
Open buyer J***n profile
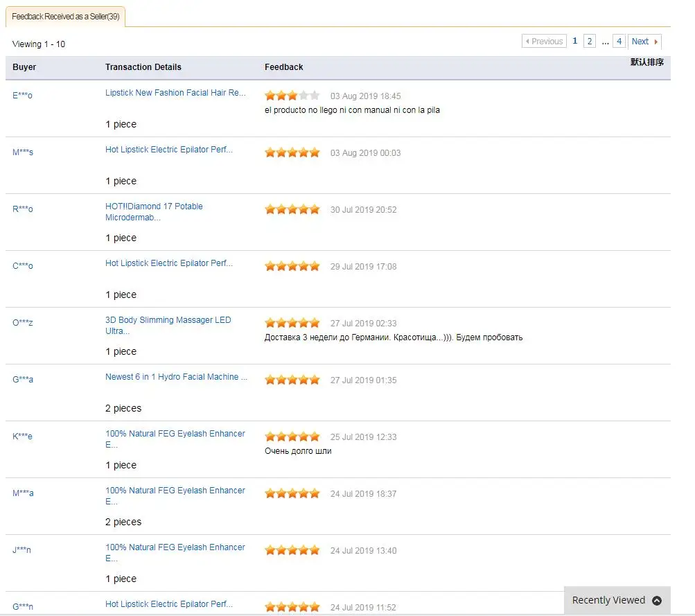[21, 549]
